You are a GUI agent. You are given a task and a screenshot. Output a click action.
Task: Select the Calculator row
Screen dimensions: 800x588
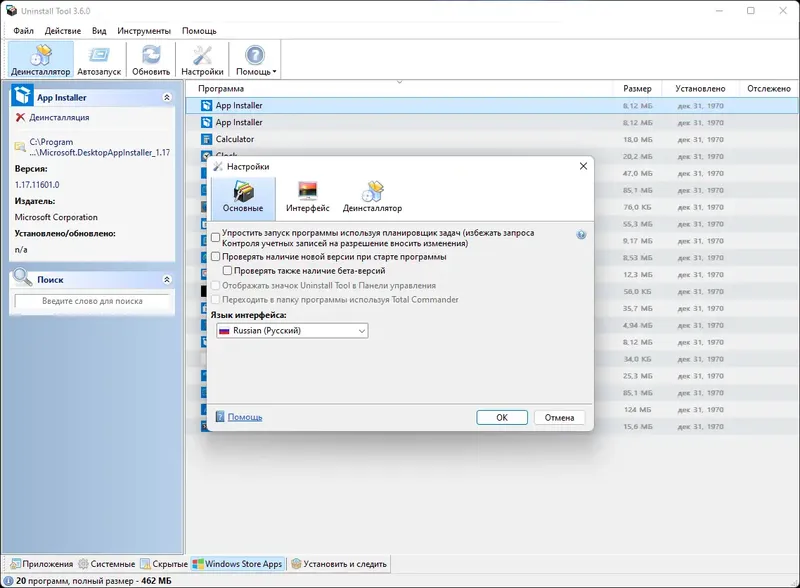click(x=492, y=139)
